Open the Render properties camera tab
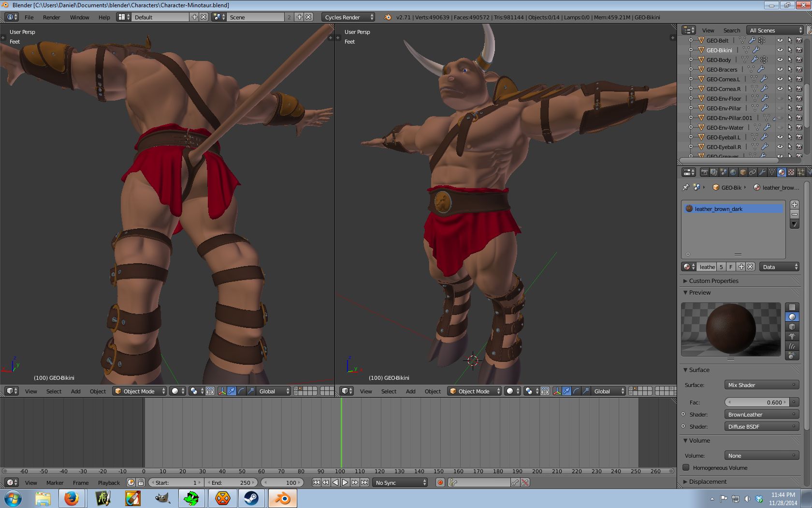 705,172
